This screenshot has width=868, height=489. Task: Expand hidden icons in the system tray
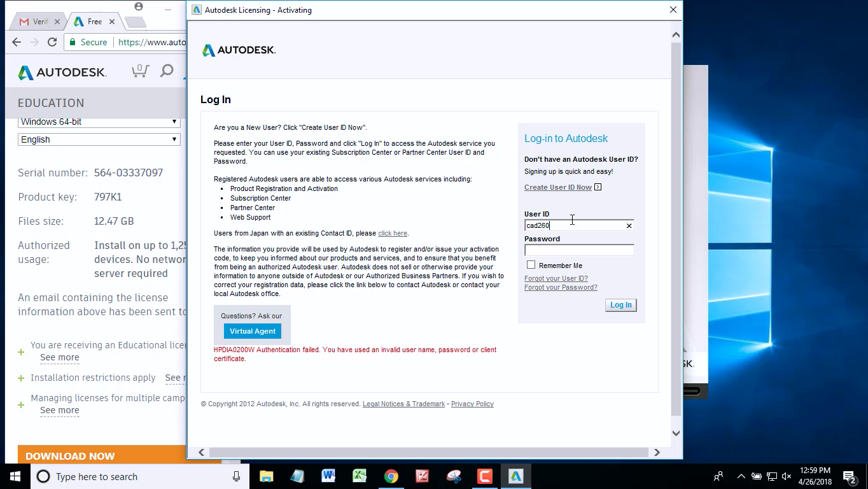click(740, 476)
